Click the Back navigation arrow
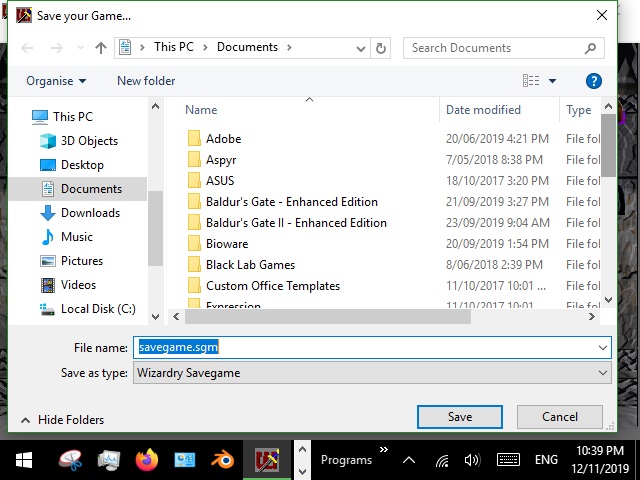Screen dimensions: 640x480 click(x=27, y=48)
